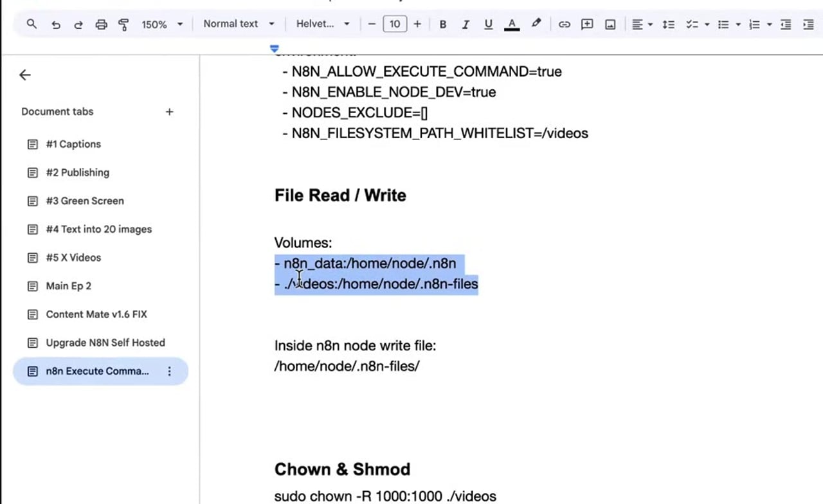Open the 150% zoom dropdown
The width and height of the screenshot is (823, 504).
point(162,24)
